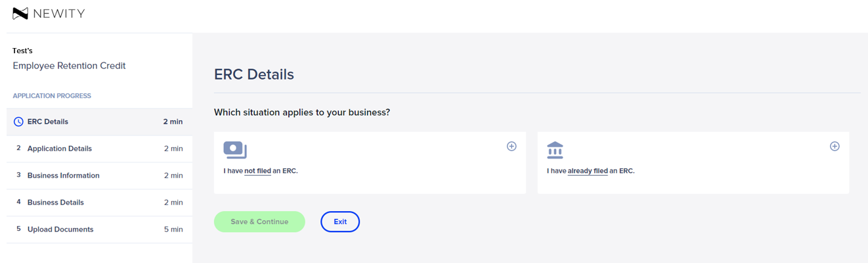Screen dimensions: 868x263
Task: Click the bank building icon on already filed card
Action: [x=555, y=150]
